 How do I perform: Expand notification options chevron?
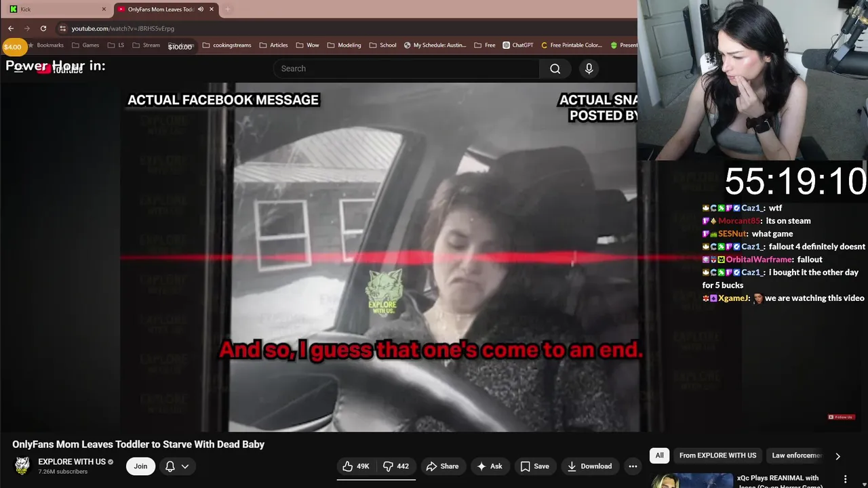(184, 466)
